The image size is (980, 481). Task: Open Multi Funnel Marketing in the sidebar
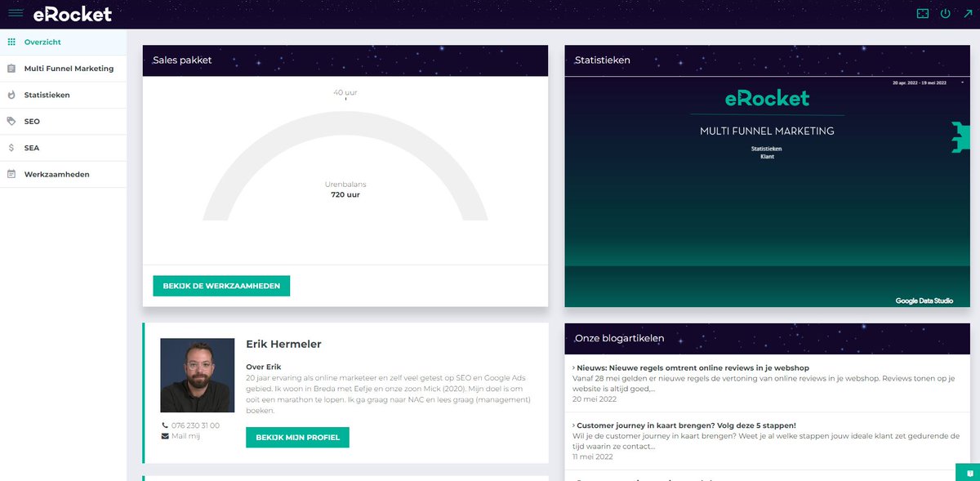63,69
